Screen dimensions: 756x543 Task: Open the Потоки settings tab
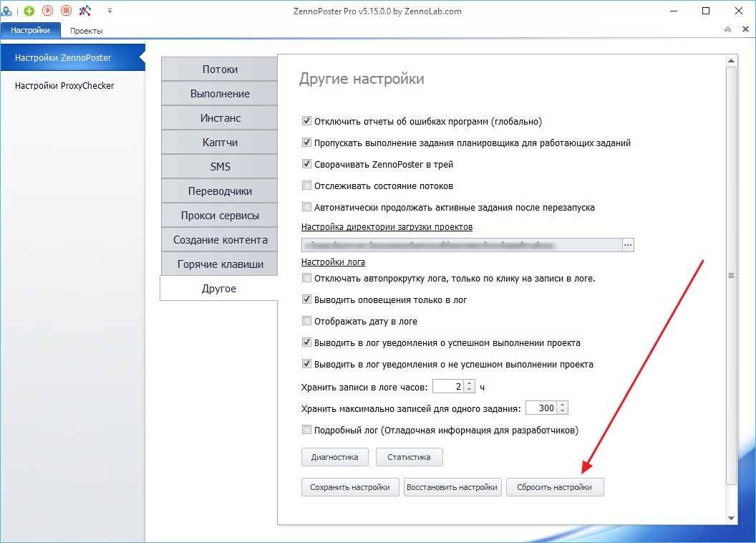220,69
